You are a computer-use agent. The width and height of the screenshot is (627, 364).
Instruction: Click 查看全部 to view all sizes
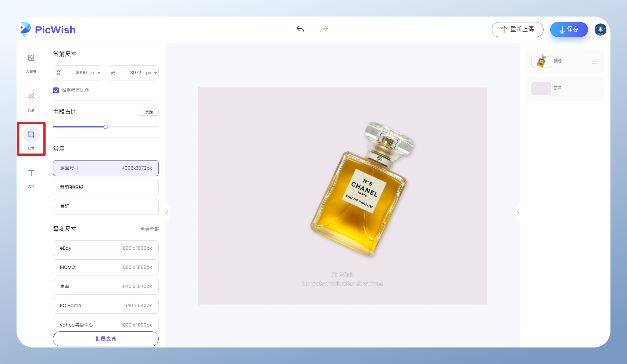149,229
